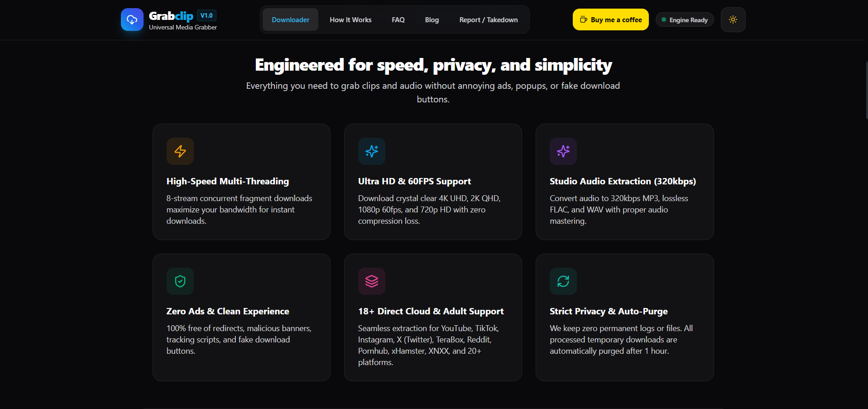Click the lightning bolt High-Speed Multi-Threading icon
The image size is (868, 409).
pyautogui.click(x=180, y=151)
